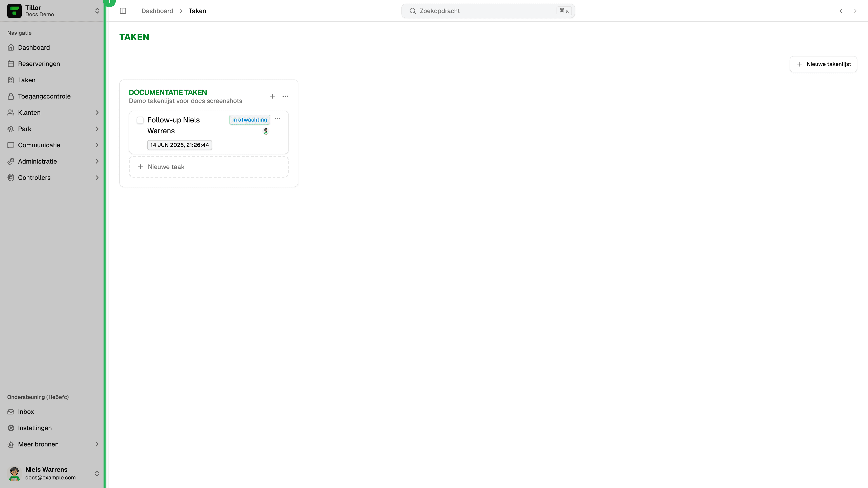The width and height of the screenshot is (868, 488).
Task: Click the Taken clipboard icon
Action: (11, 80)
